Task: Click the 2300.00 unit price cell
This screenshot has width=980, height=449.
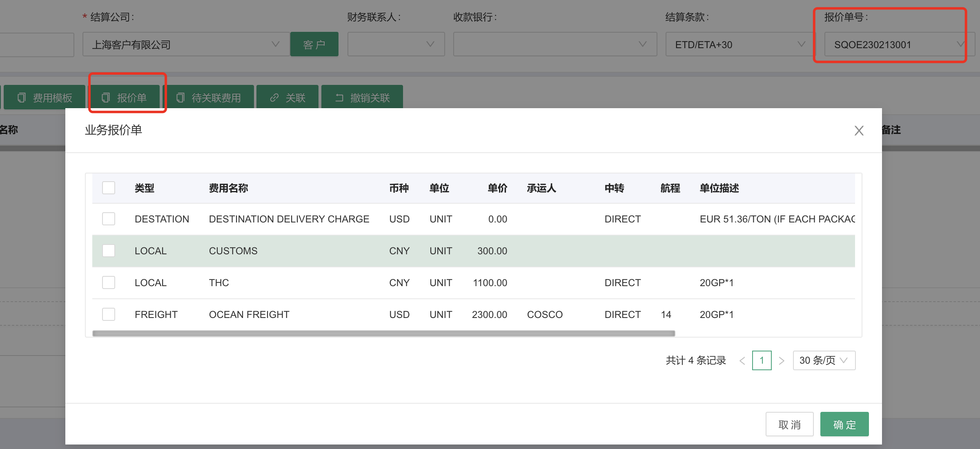Action: tap(490, 315)
